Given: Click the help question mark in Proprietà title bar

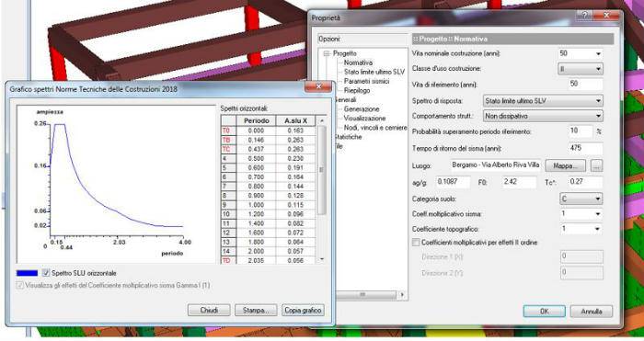Looking at the screenshot, I should 585,16.
